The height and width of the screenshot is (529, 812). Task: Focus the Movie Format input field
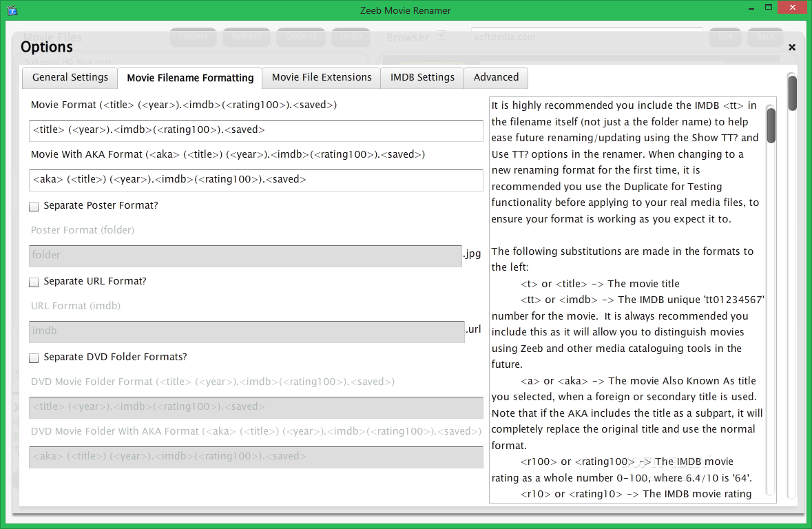click(256, 130)
